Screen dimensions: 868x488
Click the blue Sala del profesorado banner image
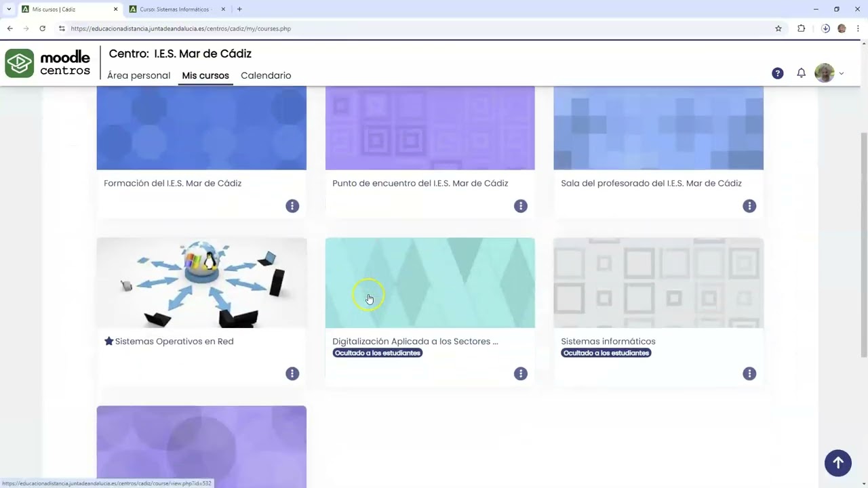point(658,128)
